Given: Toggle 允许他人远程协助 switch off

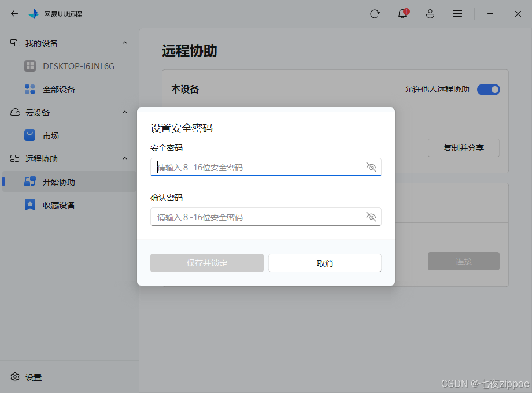Looking at the screenshot, I should click(x=488, y=90).
